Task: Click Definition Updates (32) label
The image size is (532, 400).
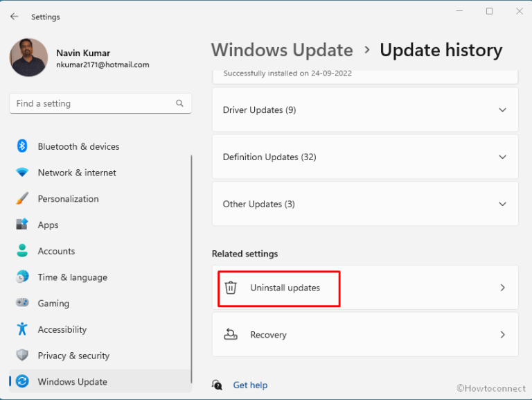Action: click(x=269, y=157)
